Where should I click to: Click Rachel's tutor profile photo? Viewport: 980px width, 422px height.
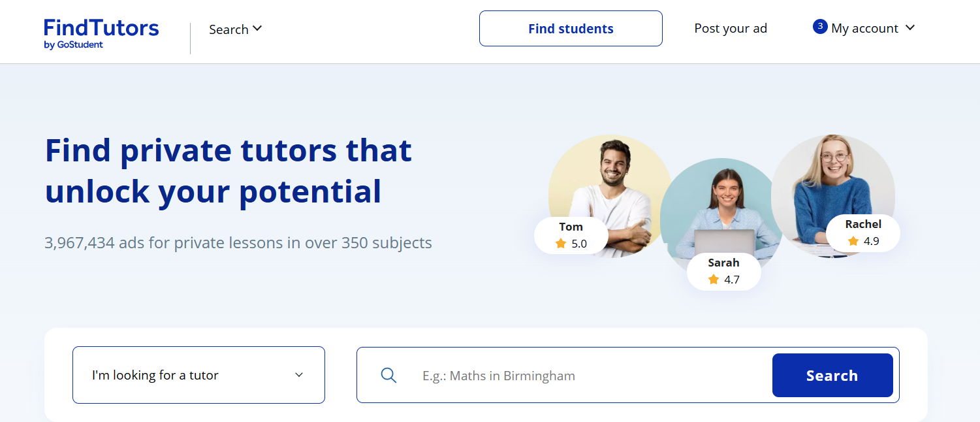(x=832, y=183)
